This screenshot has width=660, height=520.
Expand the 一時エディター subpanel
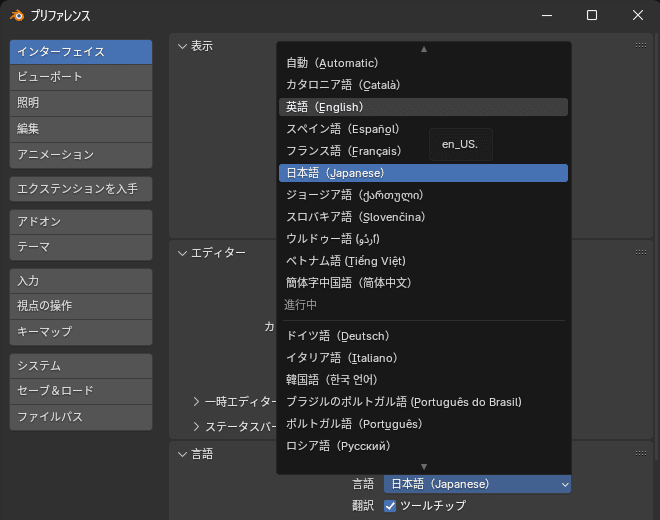coord(196,402)
